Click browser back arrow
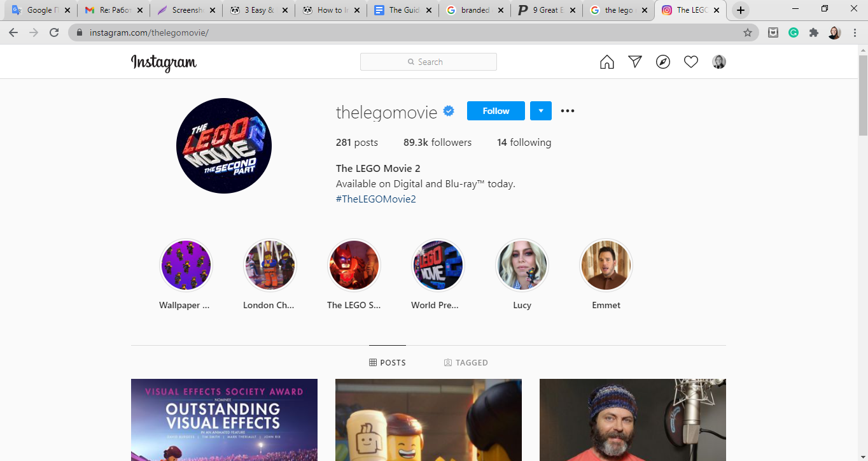 pyautogui.click(x=13, y=32)
